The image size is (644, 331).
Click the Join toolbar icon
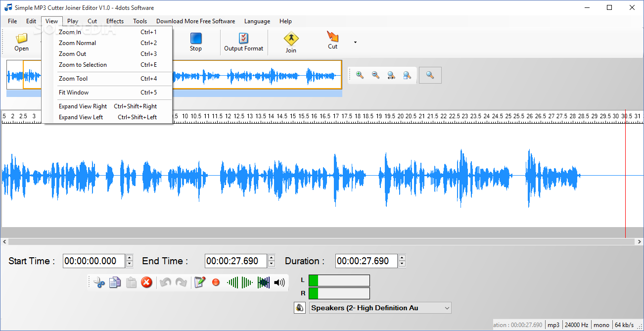pos(291,39)
